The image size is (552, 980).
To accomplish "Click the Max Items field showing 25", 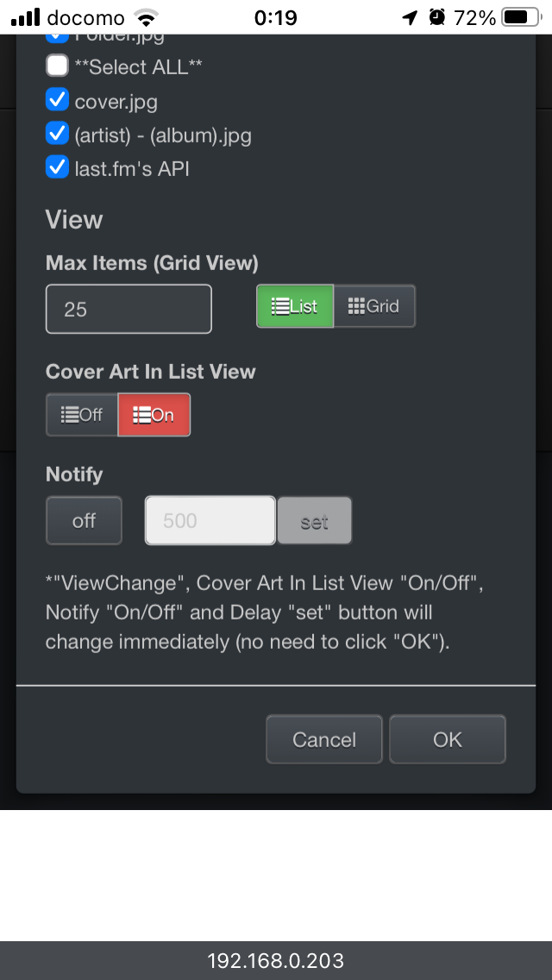I will point(129,309).
